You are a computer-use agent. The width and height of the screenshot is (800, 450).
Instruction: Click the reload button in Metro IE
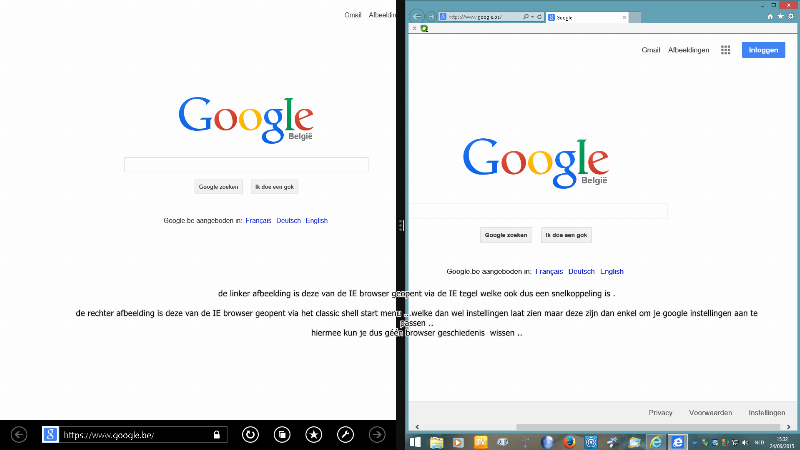coord(250,435)
